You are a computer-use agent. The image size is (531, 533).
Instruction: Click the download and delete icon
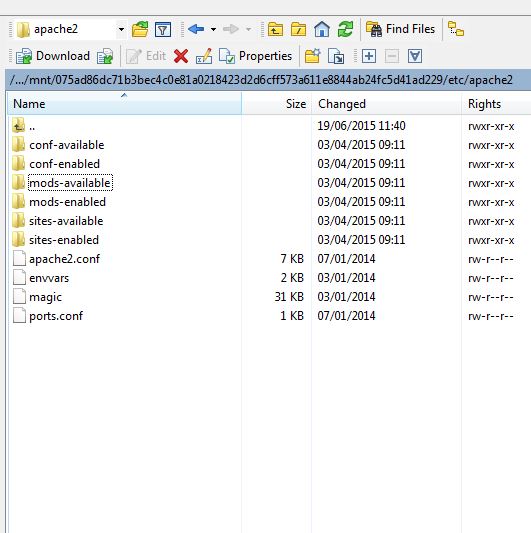click(105, 56)
